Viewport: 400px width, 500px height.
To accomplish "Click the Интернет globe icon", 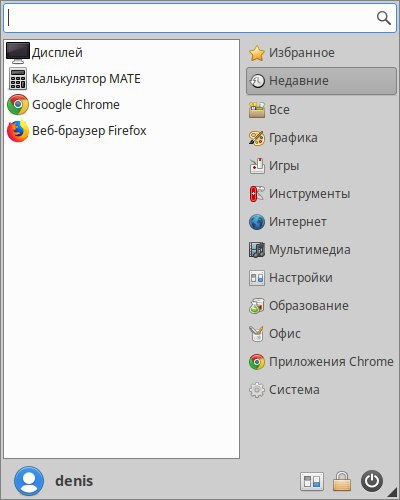I will (x=257, y=222).
